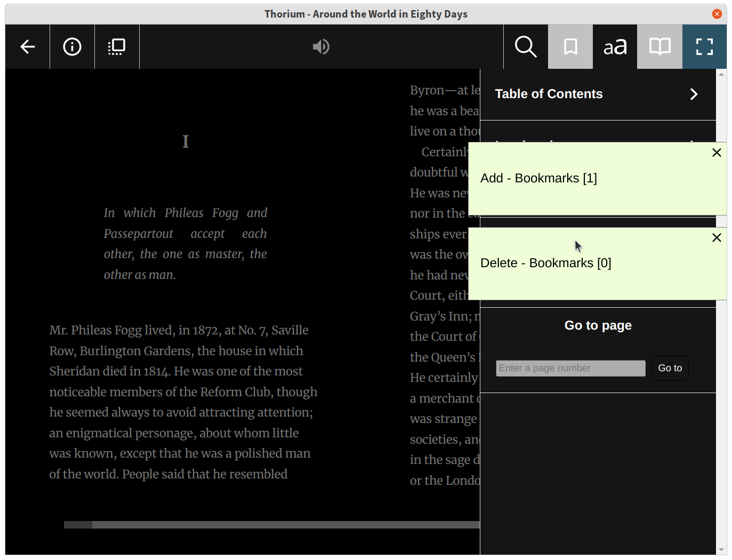Image resolution: width=732 pixels, height=560 pixels.
Task: Activate the read-aloud speaker icon
Action: click(321, 46)
